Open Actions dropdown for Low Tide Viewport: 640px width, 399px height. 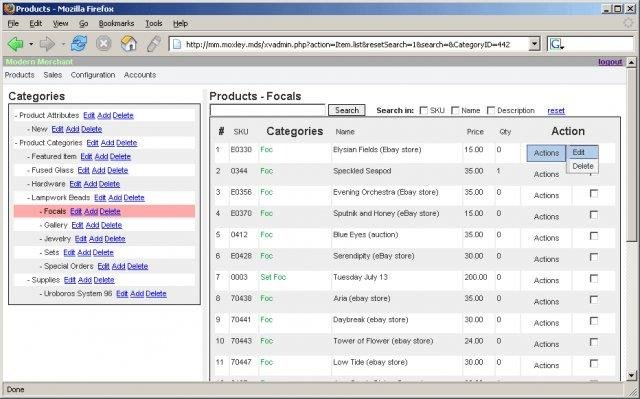tap(546, 365)
